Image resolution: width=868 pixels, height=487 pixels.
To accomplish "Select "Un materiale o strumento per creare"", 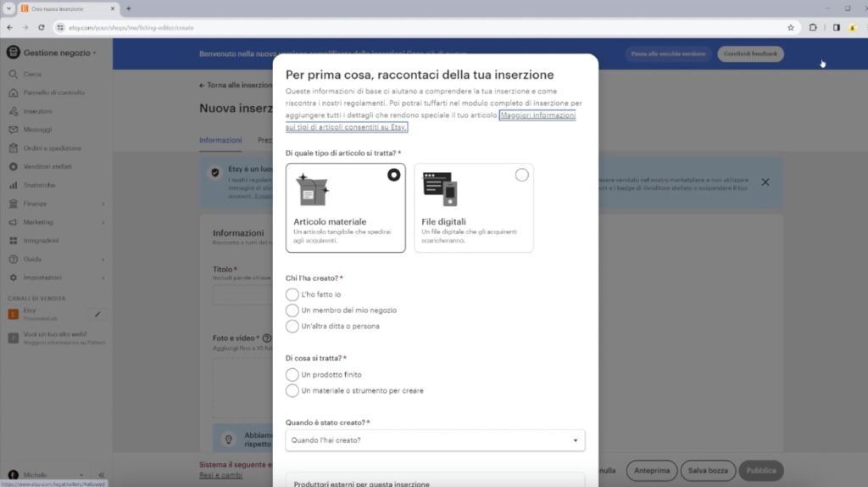I will tap(292, 390).
